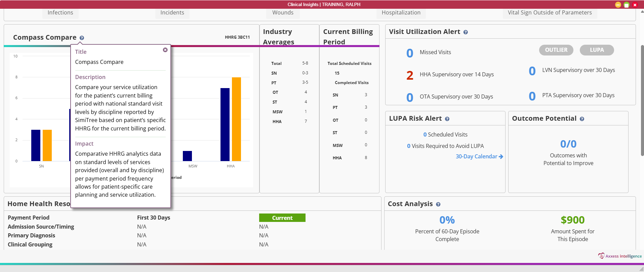Click the Axxess Intelligence logo
Screen dimensions: 644x272
click(620, 256)
